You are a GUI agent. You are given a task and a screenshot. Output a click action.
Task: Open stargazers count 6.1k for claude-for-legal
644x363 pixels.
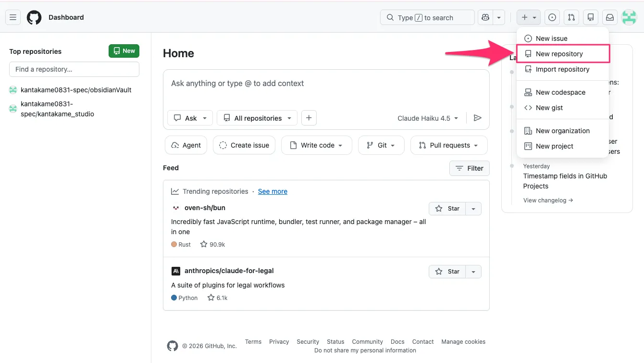click(217, 298)
